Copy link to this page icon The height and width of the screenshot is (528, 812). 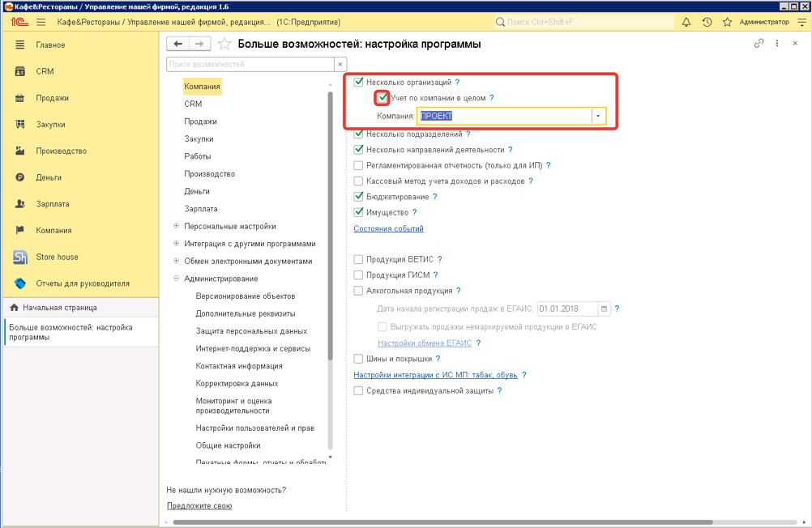[759, 44]
